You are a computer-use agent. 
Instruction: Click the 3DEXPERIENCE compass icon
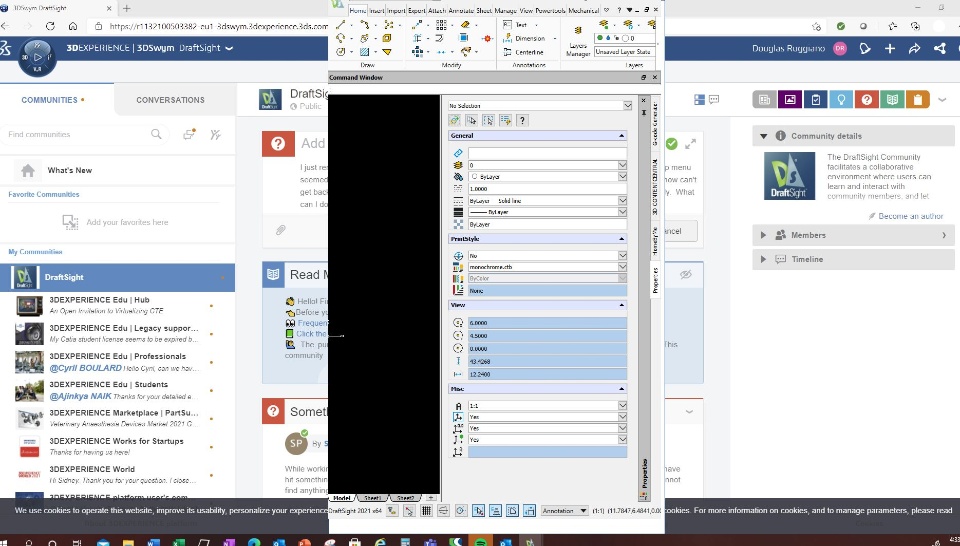pos(37,58)
